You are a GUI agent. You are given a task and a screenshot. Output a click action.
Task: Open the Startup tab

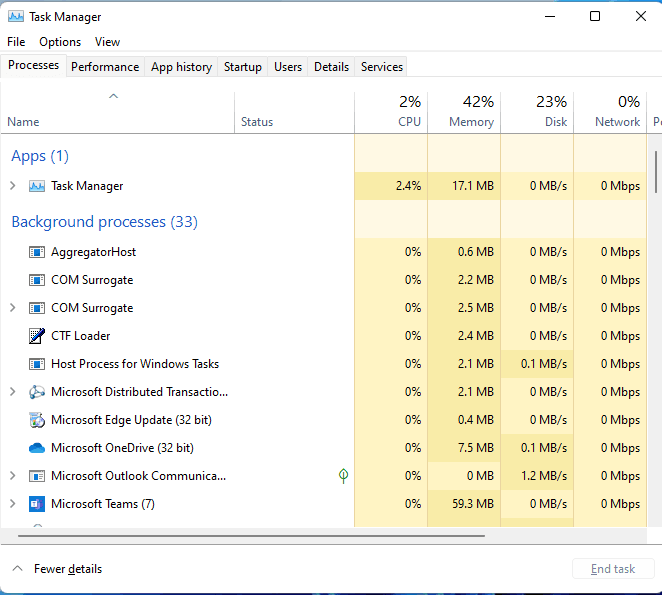pos(242,67)
